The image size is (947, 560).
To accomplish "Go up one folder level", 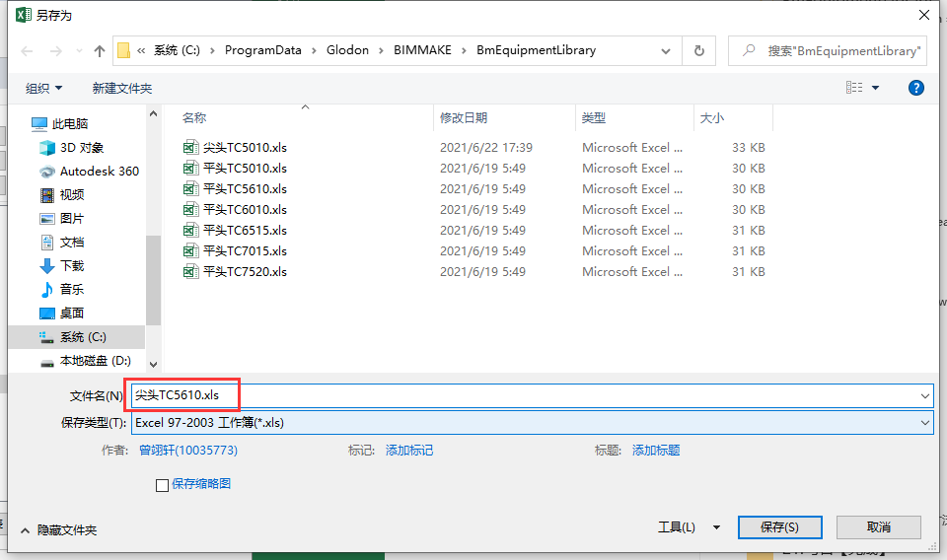I will coord(100,51).
